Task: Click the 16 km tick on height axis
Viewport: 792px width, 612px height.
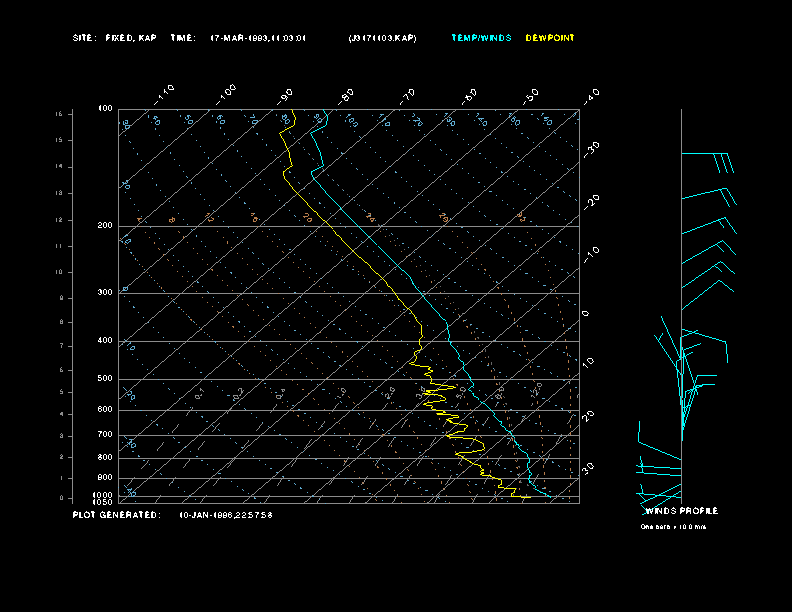Action: tap(60, 114)
